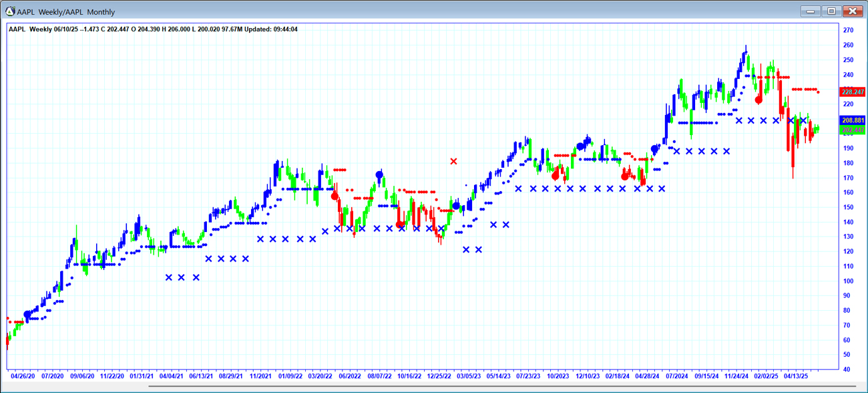
Task: Click the 02/02/25 date axis label
Action: pos(767,376)
